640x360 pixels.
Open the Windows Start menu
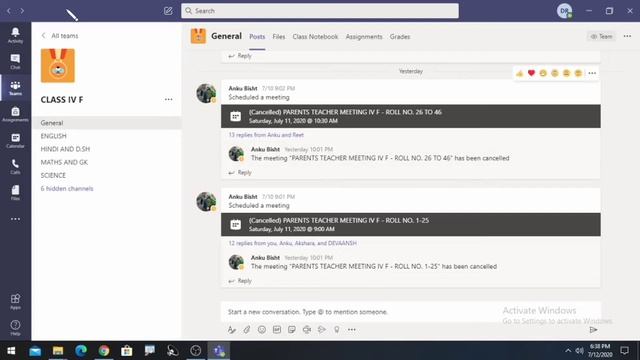click(x=11, y=351)
